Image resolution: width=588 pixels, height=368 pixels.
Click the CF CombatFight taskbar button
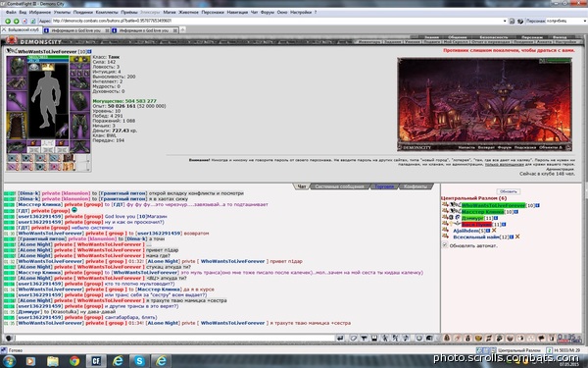tap(96, 361)
